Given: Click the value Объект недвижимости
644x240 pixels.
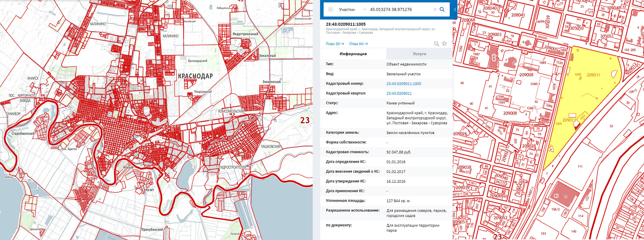Looking at the screenshot, I should click(406, 64).
